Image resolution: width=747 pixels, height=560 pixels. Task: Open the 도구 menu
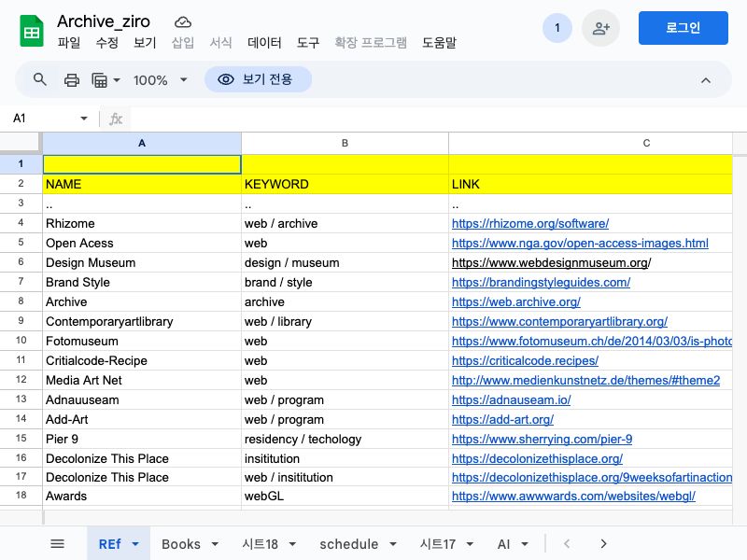(x=308, y=43)
